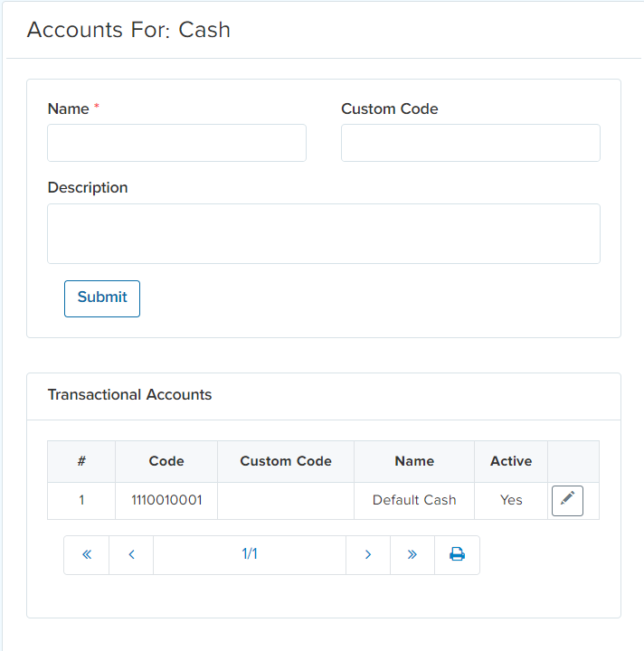Click the # column header
This screenshot has width=644, height=651.
pos(81,461)
